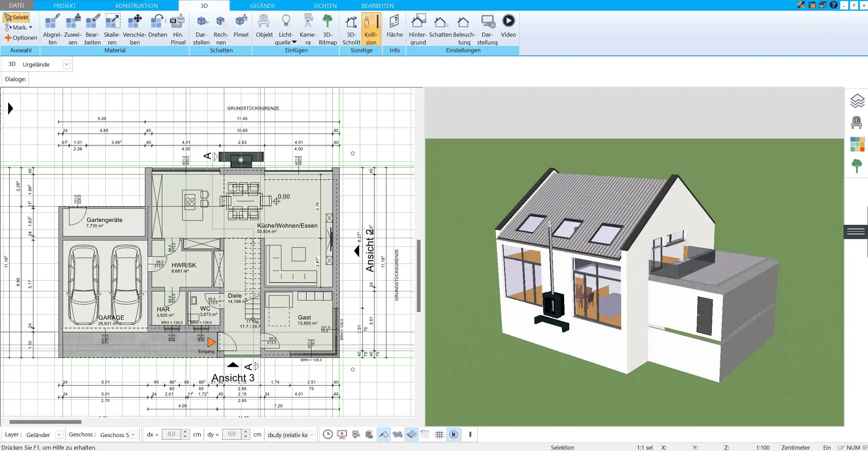Image resolution: width=868 pixels, height=451 pixels.
Task: Click the black arrow in plan corner
Action: [x=10, y=108]
